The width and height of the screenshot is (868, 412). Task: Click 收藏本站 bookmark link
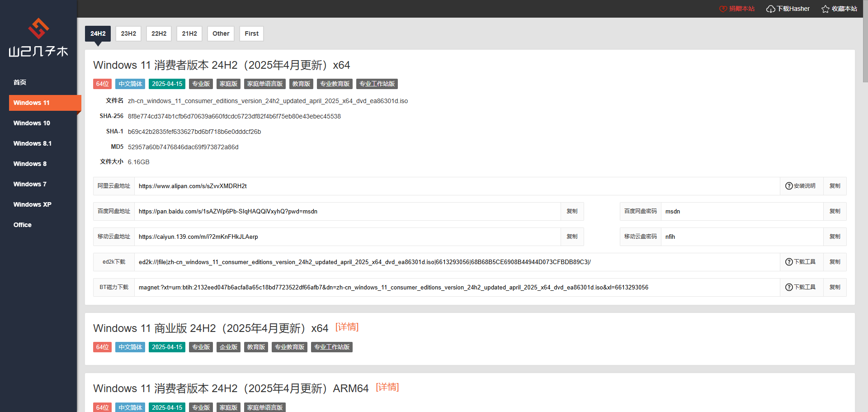[x=844, y=9]
